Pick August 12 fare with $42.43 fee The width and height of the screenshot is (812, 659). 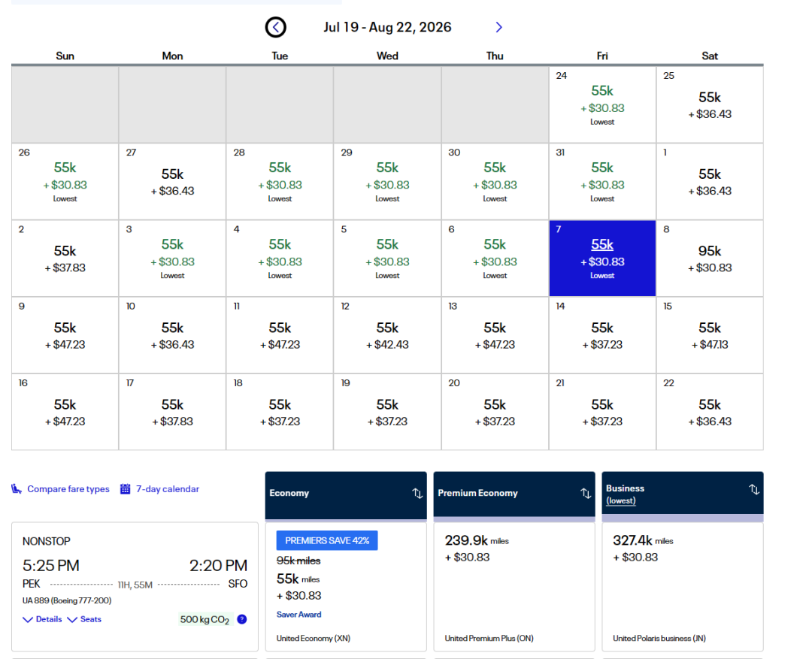point(387,335)
